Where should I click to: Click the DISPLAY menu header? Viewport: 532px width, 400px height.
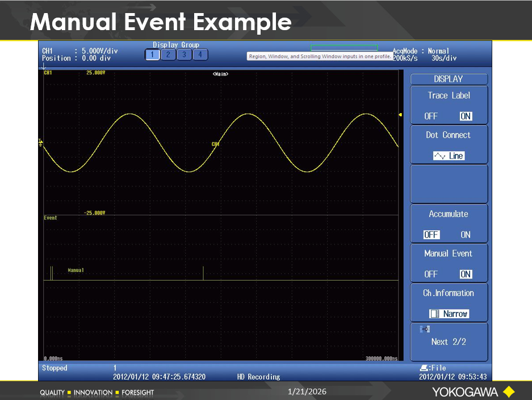[x=449, y=79]
